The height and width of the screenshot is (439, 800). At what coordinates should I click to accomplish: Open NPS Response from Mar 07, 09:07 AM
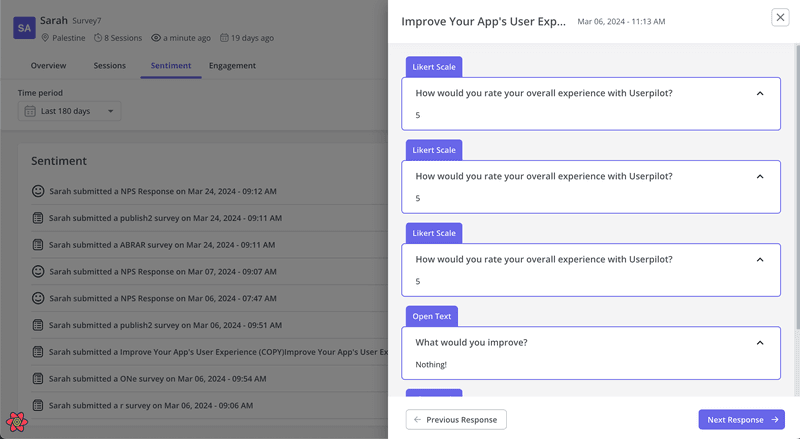[x=163, y=272]
